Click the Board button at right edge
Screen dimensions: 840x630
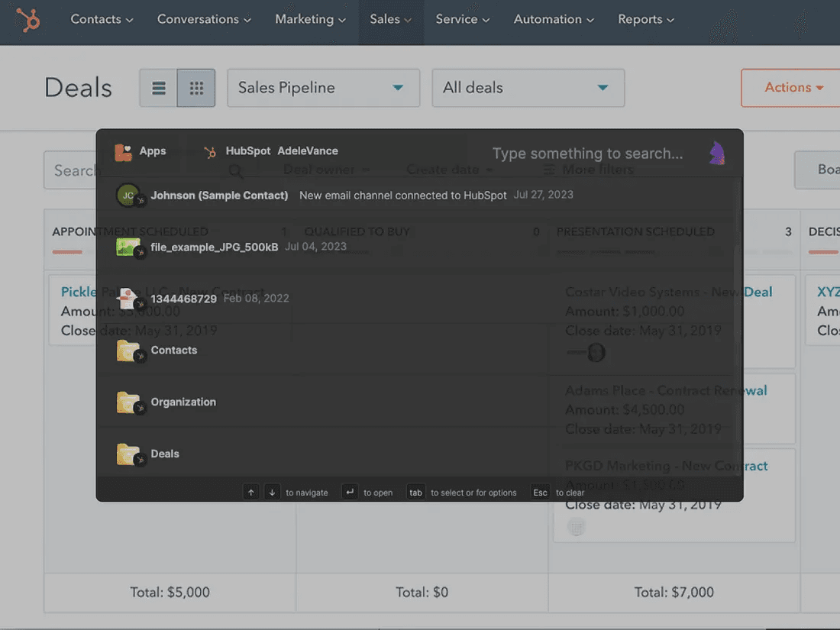[x=818, y=170]
